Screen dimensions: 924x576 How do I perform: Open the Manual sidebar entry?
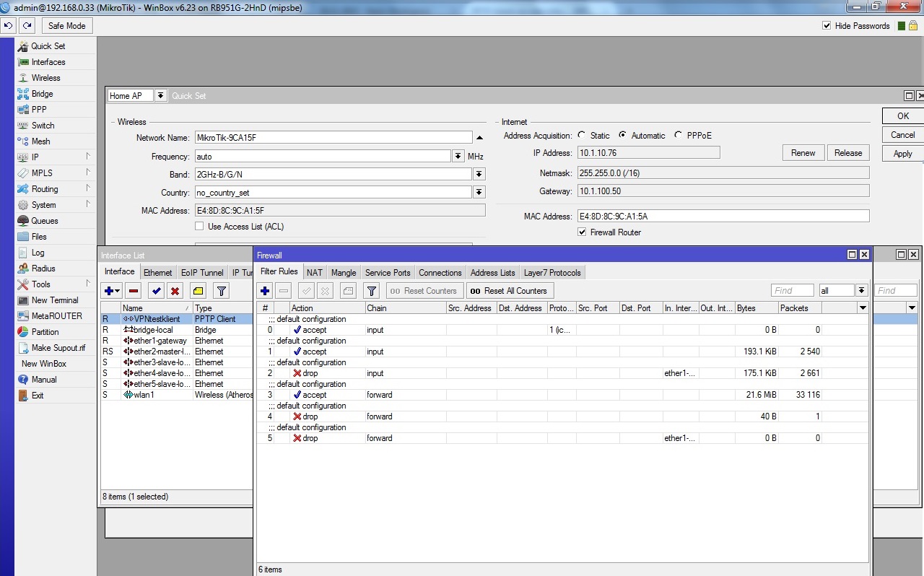point(43,380)
